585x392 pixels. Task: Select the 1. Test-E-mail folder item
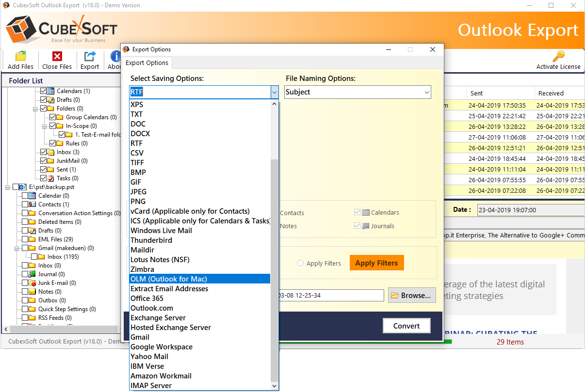tap(97, 135)
